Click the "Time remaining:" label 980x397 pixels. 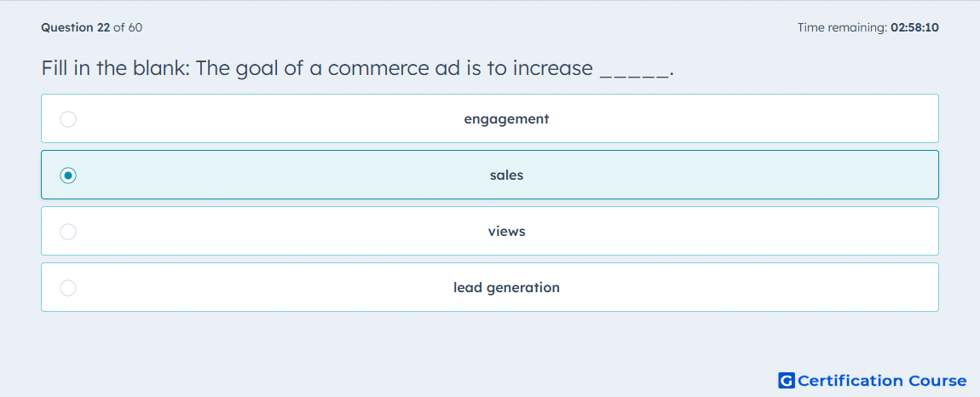pyautogui.click(x=843, y=27)
